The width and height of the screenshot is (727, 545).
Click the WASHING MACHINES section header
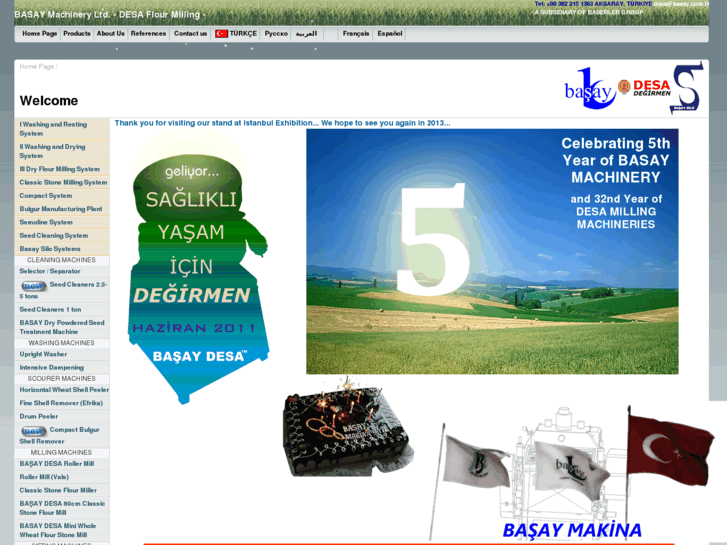(61, 343)
